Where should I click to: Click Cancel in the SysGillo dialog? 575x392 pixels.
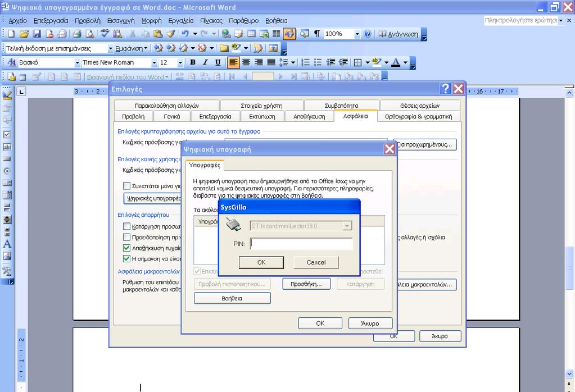pos(316,262)
